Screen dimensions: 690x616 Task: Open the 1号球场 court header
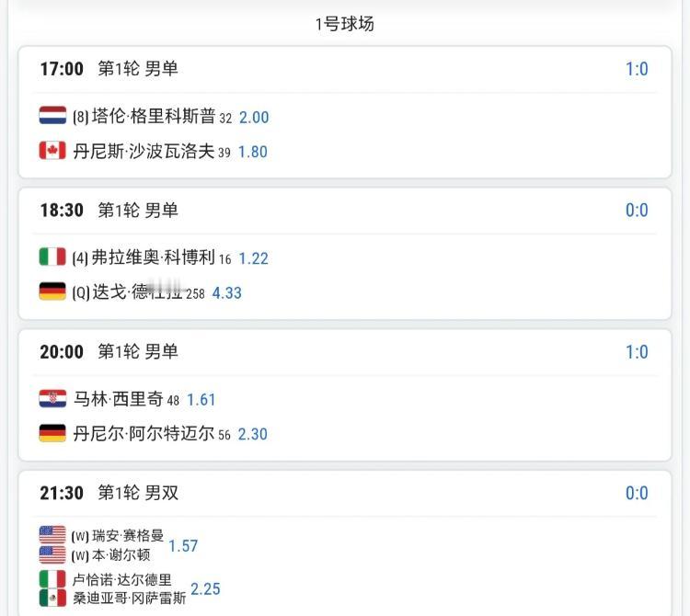345,24
